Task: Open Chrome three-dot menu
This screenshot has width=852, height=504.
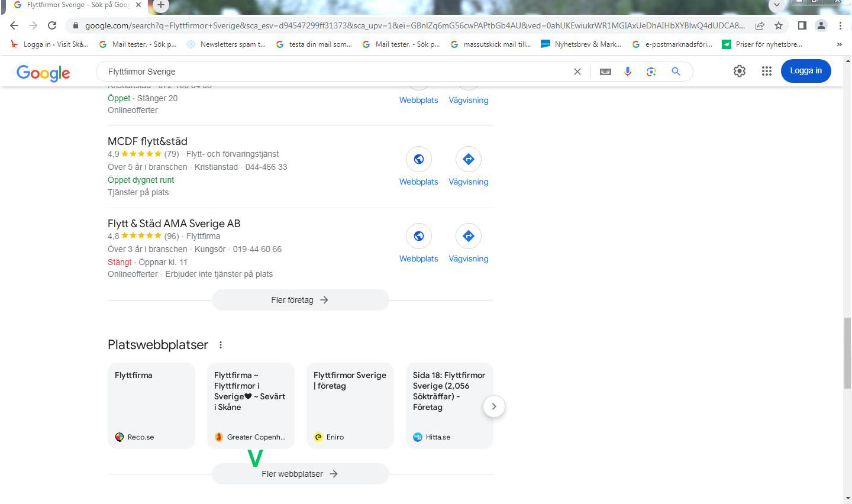Action: pyautogui.click(x=840, y=25)
